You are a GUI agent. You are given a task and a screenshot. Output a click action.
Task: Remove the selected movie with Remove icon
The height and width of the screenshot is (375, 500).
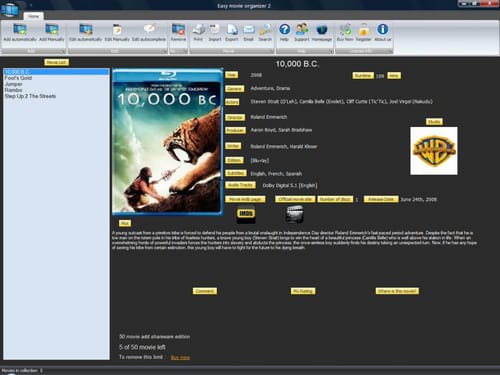178,30
